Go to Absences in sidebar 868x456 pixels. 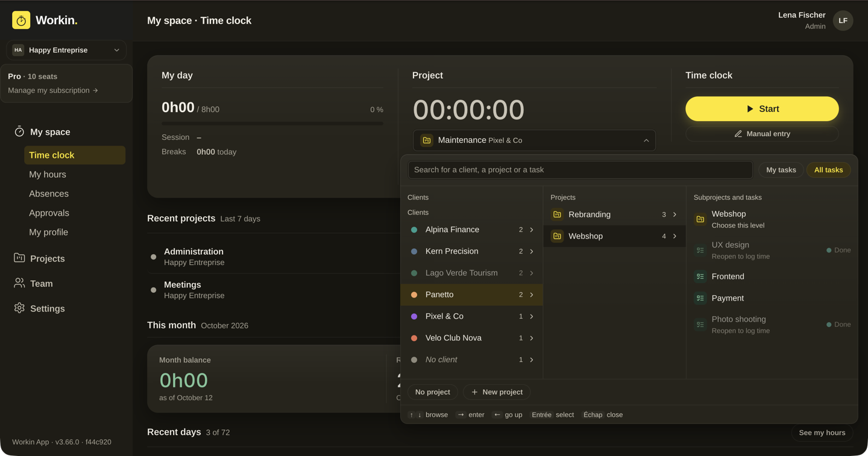click(x=49, y=193)
